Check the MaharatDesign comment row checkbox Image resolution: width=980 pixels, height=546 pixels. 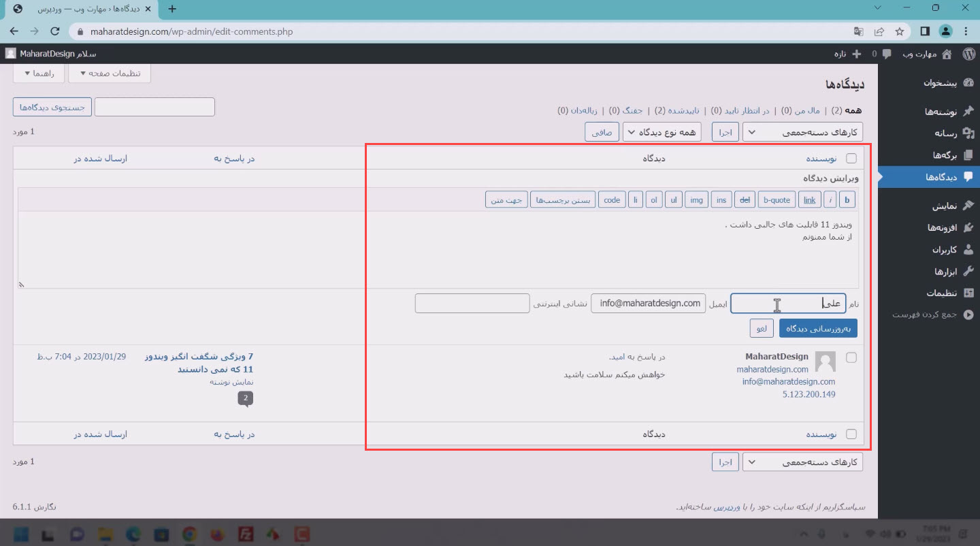pyautogui.click(x=851, y=357)
